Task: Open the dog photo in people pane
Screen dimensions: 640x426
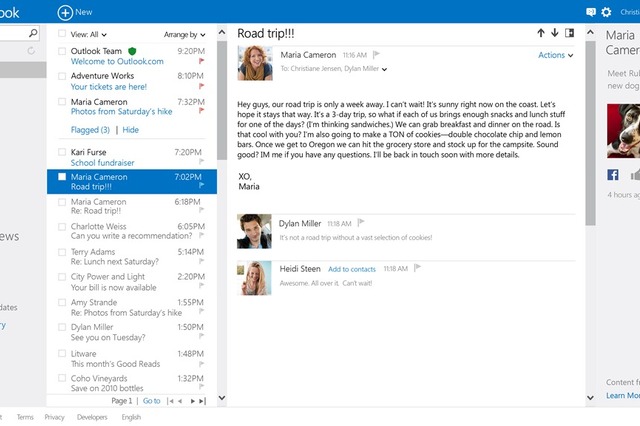Action: 623,131
